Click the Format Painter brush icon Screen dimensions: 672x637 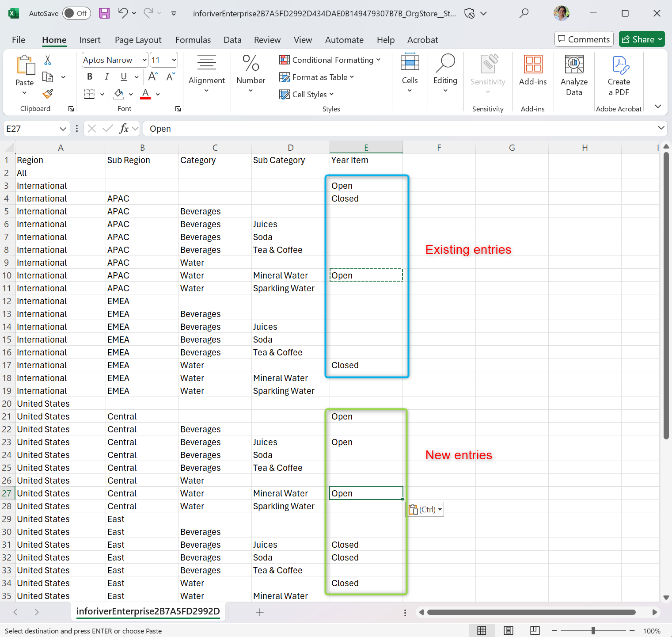48,94
